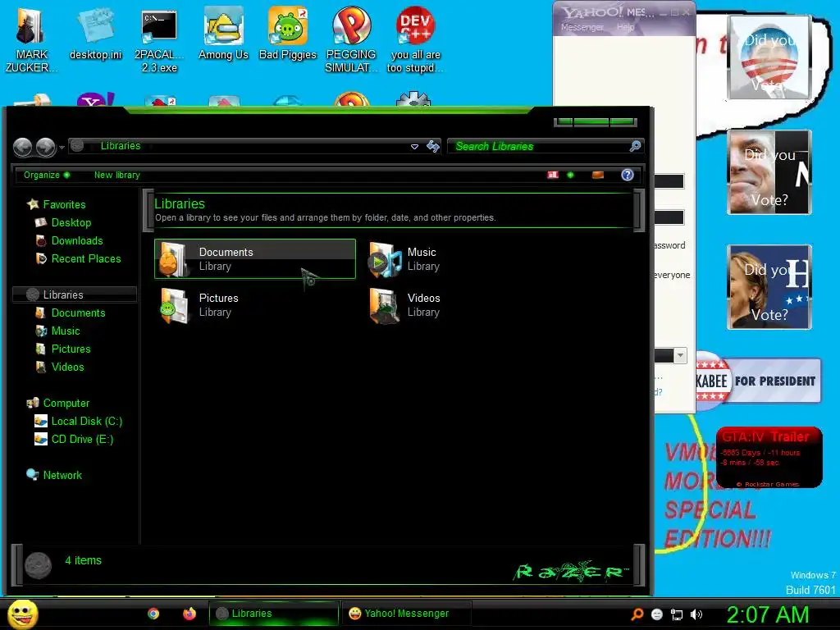Switch to Yahoo! Messenger taskbar button
Screen dimensions: 840x630
click(407, 614)
